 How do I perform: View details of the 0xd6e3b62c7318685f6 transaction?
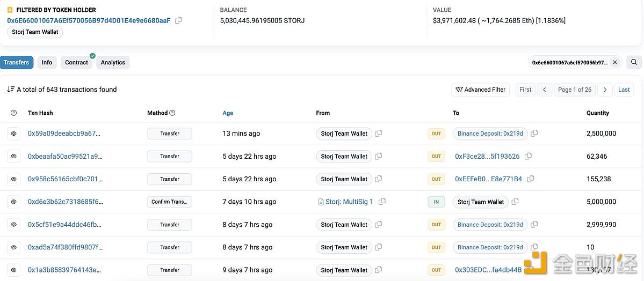tap(13, 202)
